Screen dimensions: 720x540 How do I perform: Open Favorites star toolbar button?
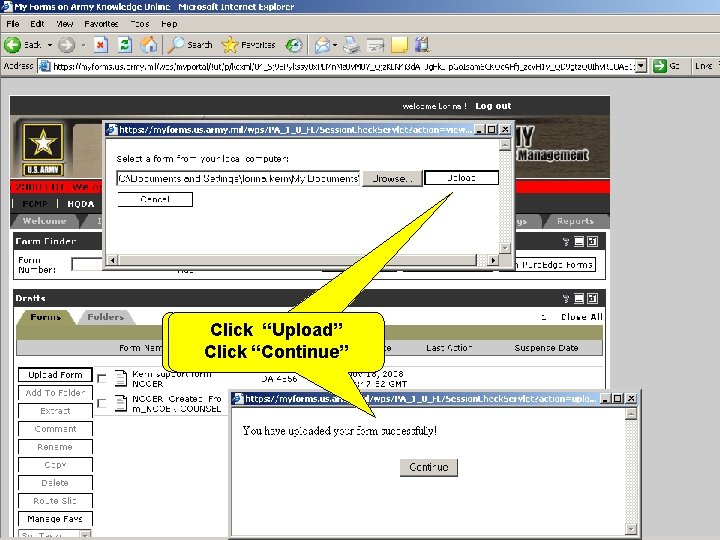pyautogui.click(x=248, y=45)
